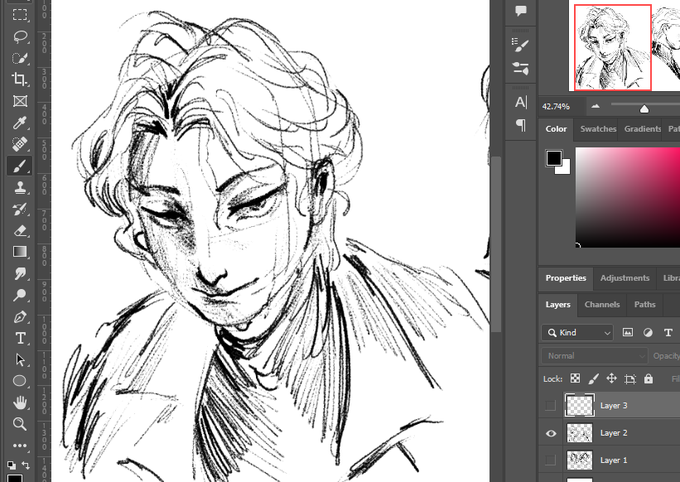
Task: Select the Dodge tool
Action: click(x=20, y=295)
